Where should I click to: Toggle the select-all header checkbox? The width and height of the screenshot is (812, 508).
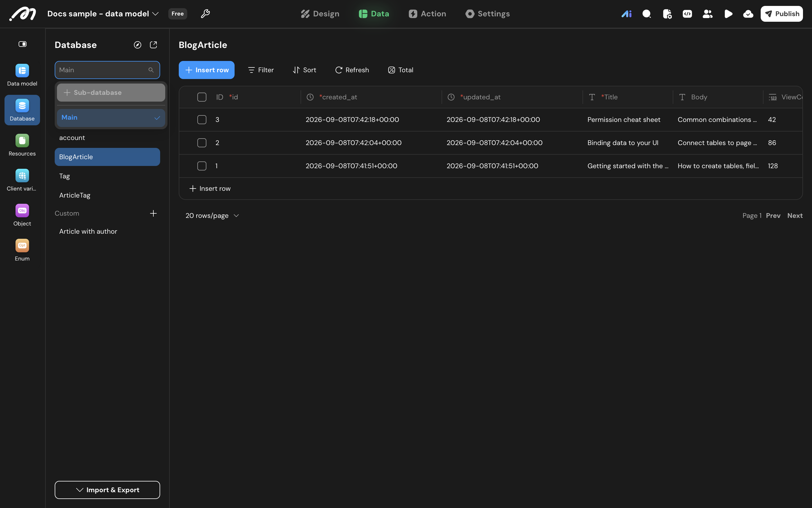202,97
